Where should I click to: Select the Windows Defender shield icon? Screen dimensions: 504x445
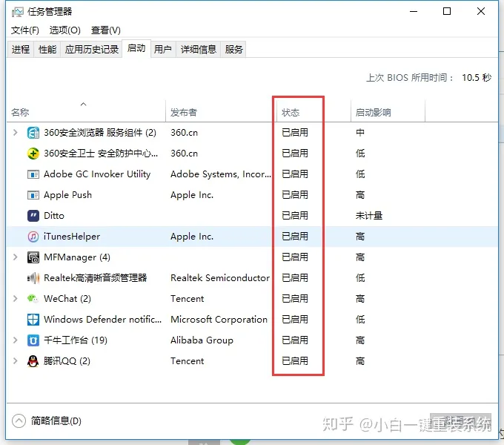pos(33,320)
